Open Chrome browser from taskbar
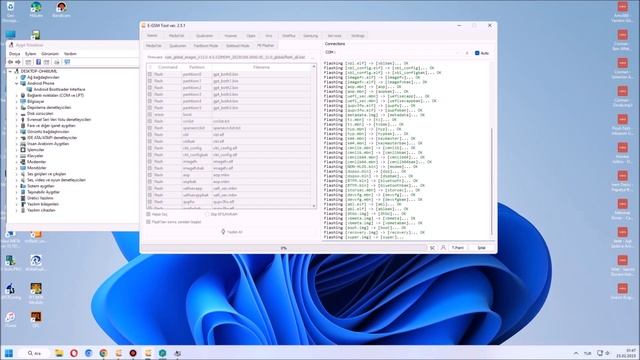The height and width of the screenshot is (360, 640). point(104,353)
